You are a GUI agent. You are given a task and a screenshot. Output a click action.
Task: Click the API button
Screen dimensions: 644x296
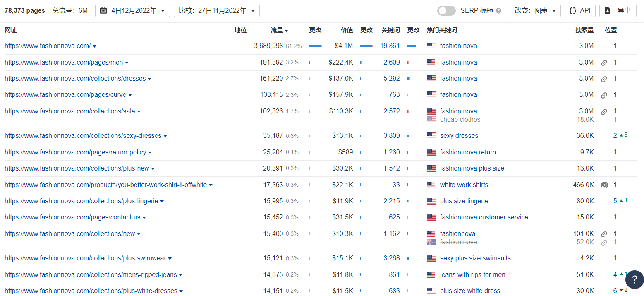click(x=580, y=11)
